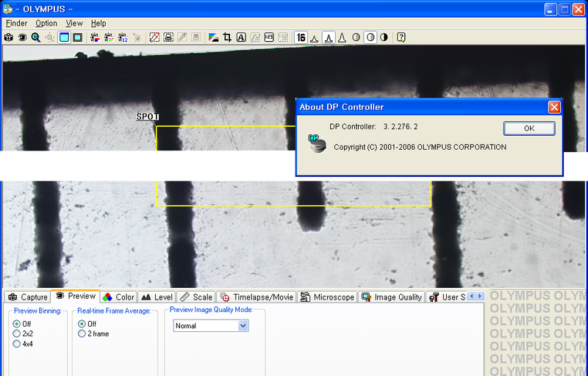588x376 pixels.
Task: Click the DP camera icon in About dialog
Action: (317, 143)
